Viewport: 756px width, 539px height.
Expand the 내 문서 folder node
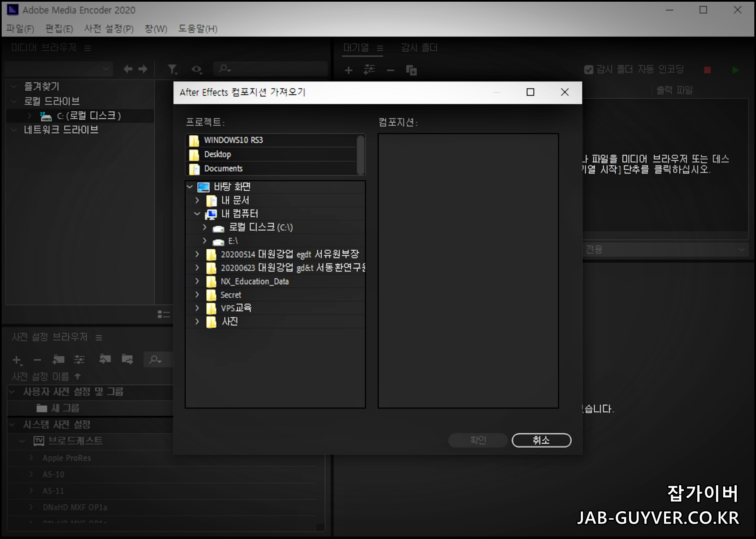coord(197,200)
